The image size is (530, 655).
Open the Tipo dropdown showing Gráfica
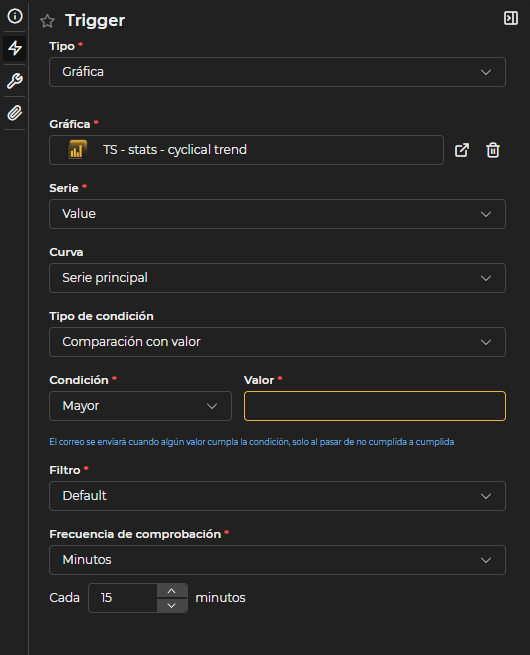pyautogui.click(x=277, y=72)
